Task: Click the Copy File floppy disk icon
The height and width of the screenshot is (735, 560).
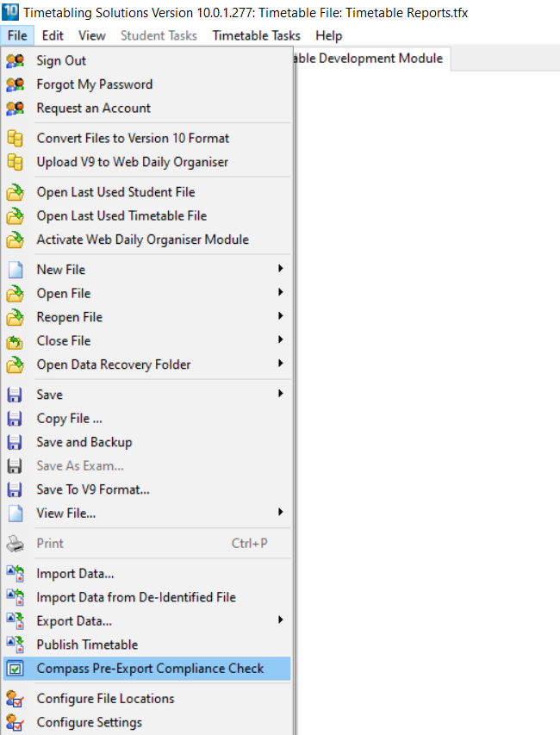Action: (x=15, y=419)
